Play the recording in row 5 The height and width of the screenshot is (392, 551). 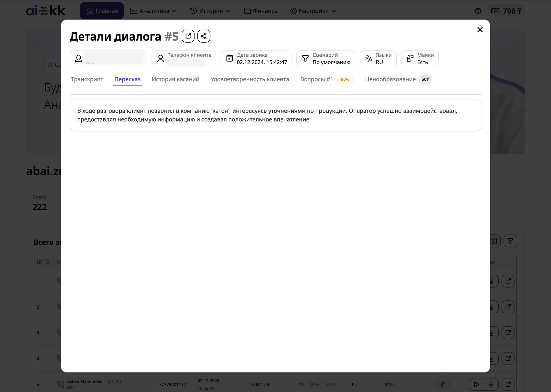476,384
